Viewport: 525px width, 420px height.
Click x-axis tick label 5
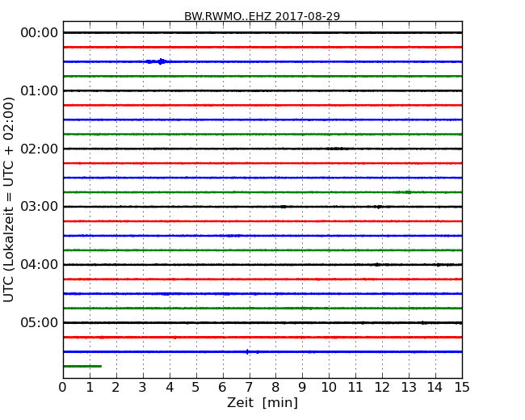tap(195, 388)
